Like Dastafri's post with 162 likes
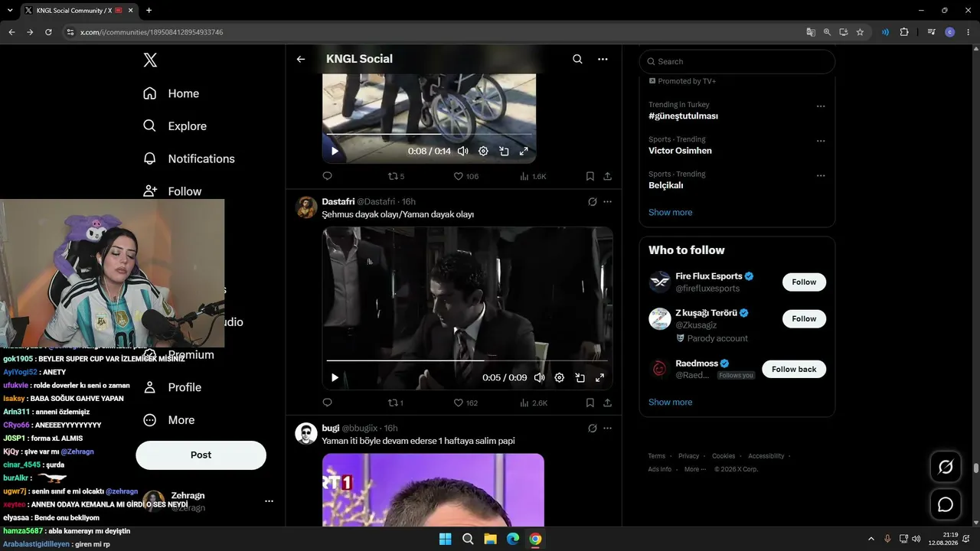Image resolution: width=980 pixels, height=551 pixels. (465, 403)
